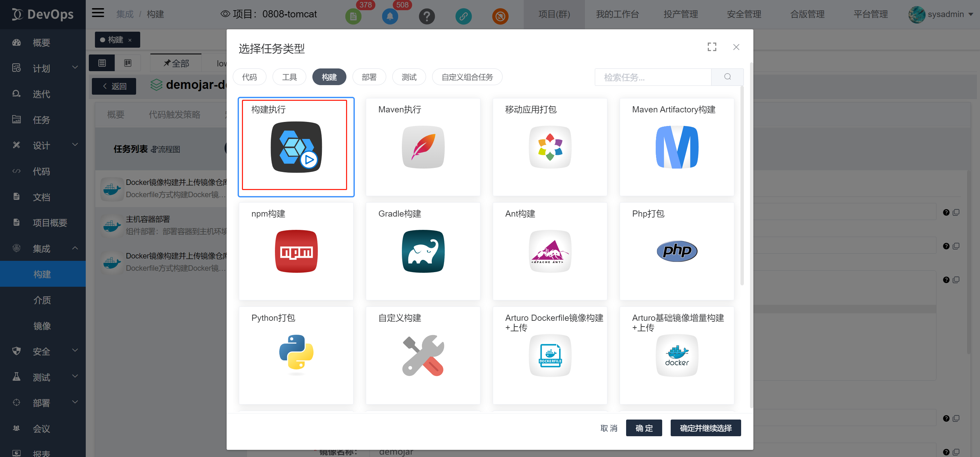Click 取消 to cancel the dialog
This screenshot has width=980, height=457.
click(609, 428)
